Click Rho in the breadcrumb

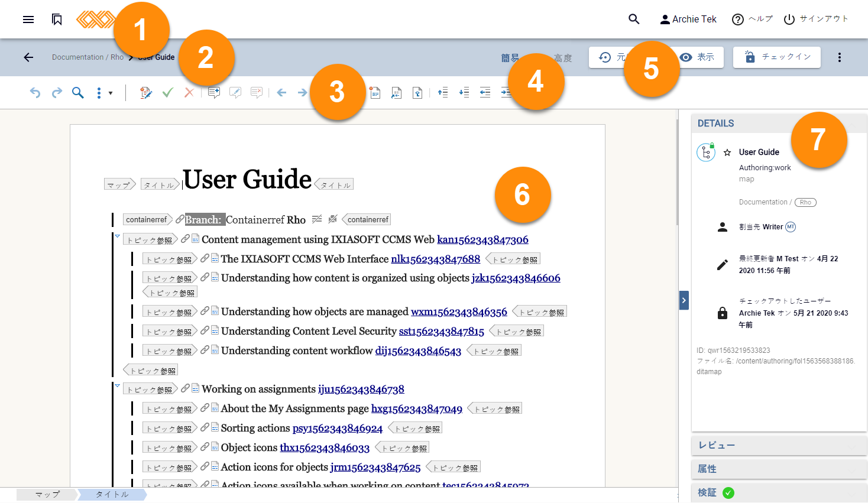click(x=117, y=57)
